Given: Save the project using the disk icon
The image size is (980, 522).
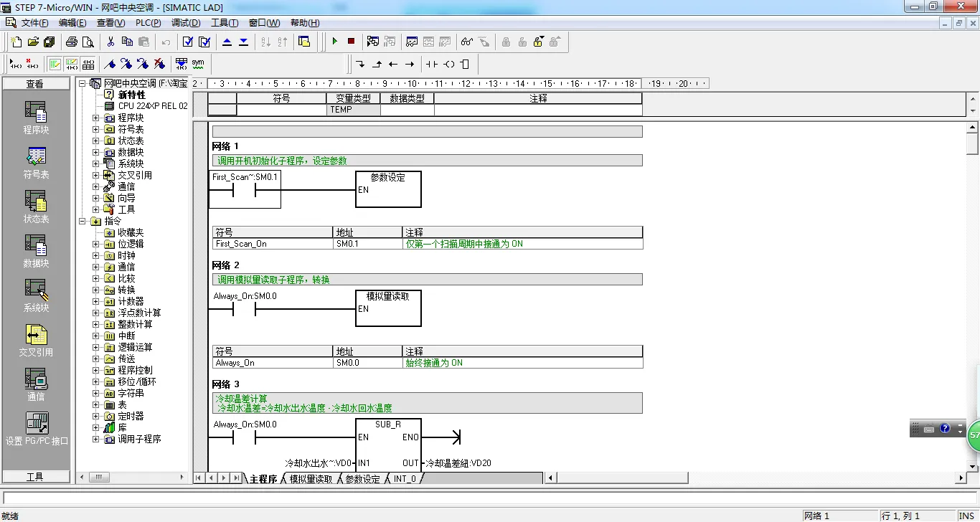Looking at the screenshot, I should click(49, 42).
